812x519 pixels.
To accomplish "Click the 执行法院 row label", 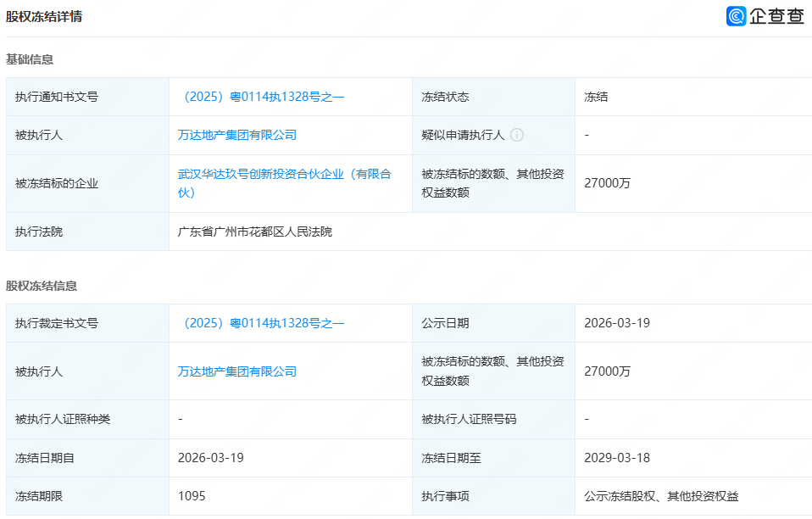I will [x=39, y=232].
